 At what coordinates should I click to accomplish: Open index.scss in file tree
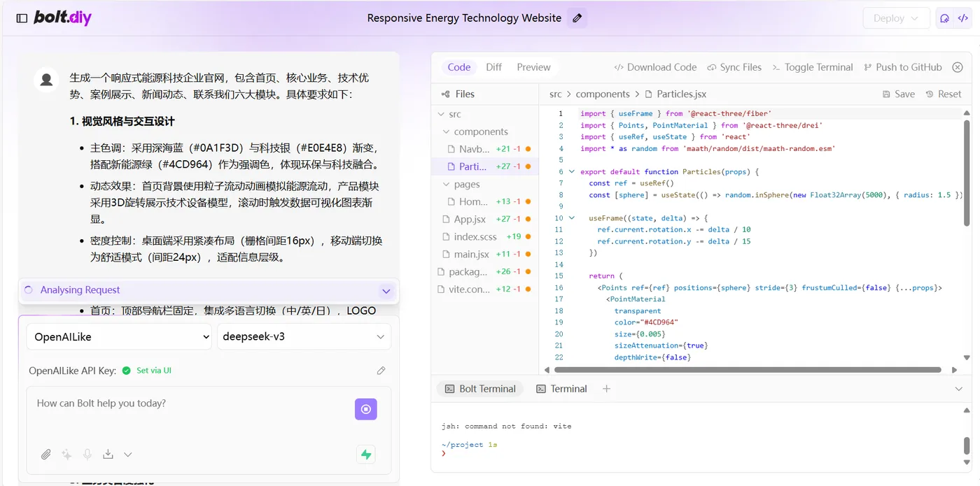pyautogui.click(x=486, y=236)
